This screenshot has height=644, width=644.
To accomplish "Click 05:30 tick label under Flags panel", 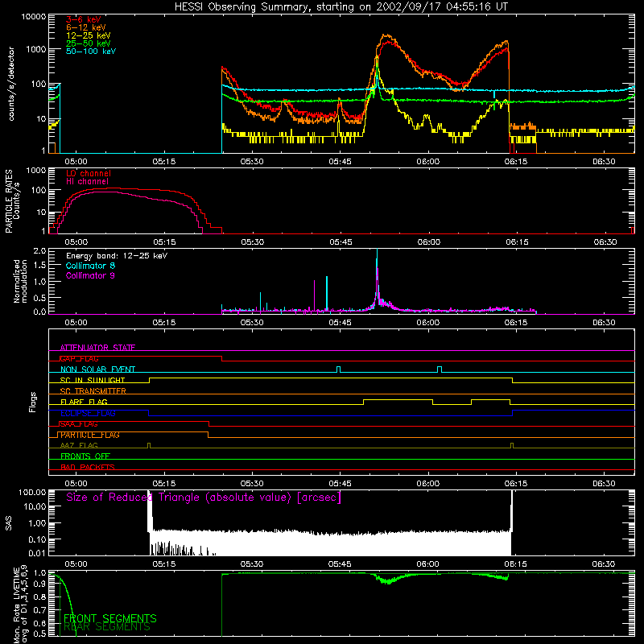I will click(x=252, y=484).
